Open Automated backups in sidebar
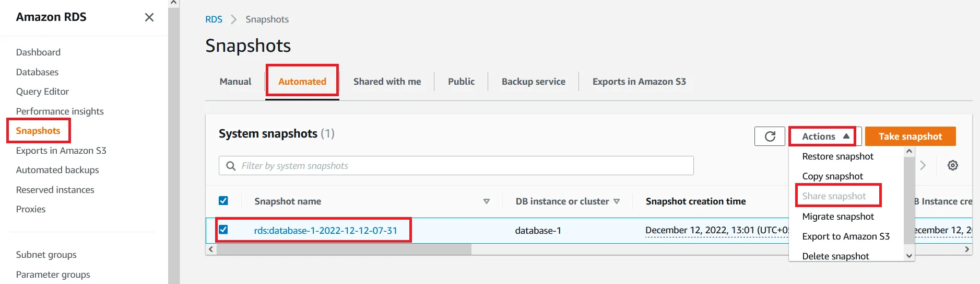The image size is (980, 284). click(57, 170)
